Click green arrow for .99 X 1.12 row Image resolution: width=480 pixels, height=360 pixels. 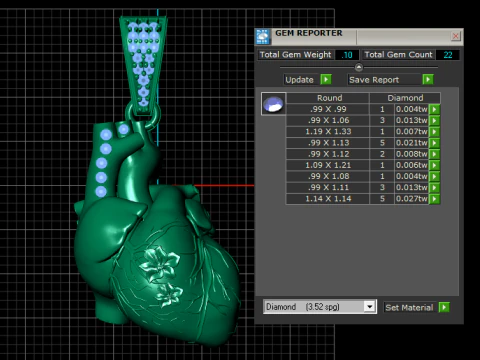[x=434, y=154]
